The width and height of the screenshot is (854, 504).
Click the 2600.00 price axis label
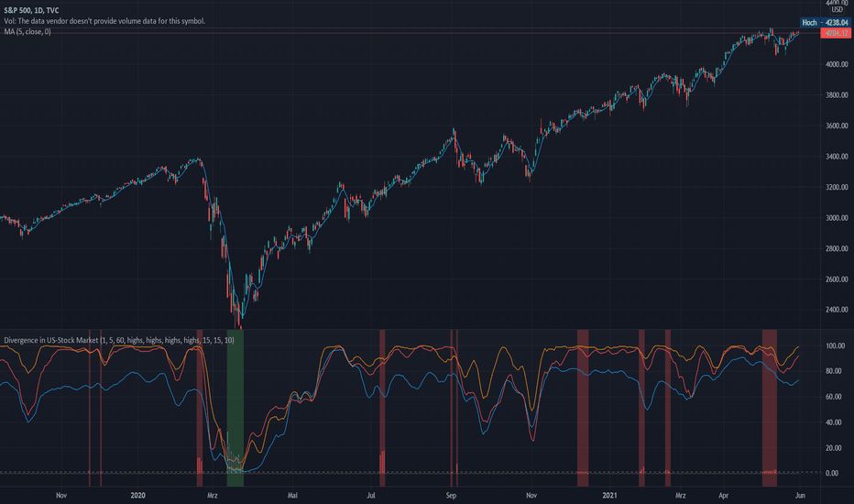click(837, 279)
